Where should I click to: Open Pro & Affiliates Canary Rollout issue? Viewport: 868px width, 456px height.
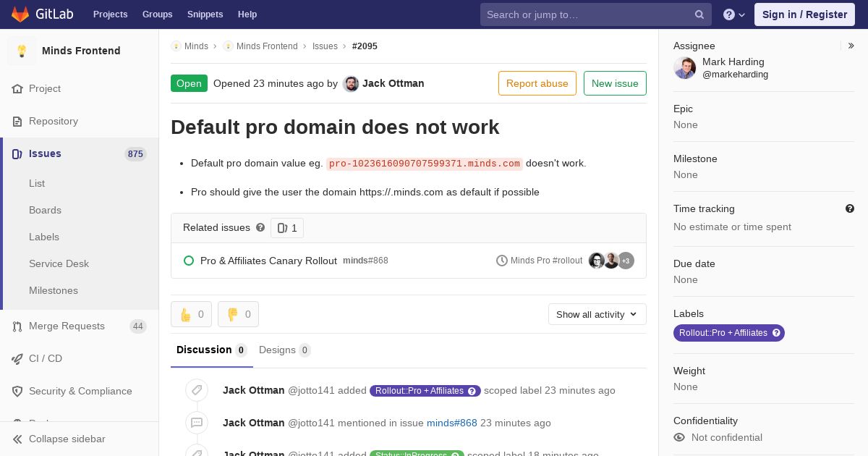point(268,261)
